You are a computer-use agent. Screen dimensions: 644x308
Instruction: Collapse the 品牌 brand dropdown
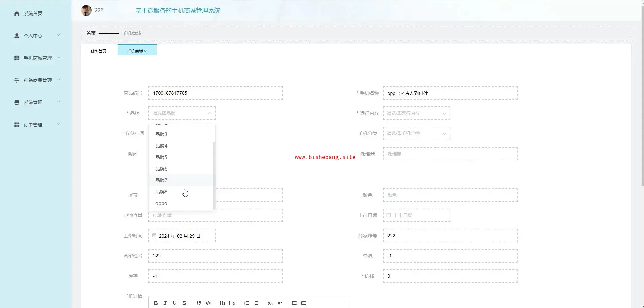click(x=210, y=113)
